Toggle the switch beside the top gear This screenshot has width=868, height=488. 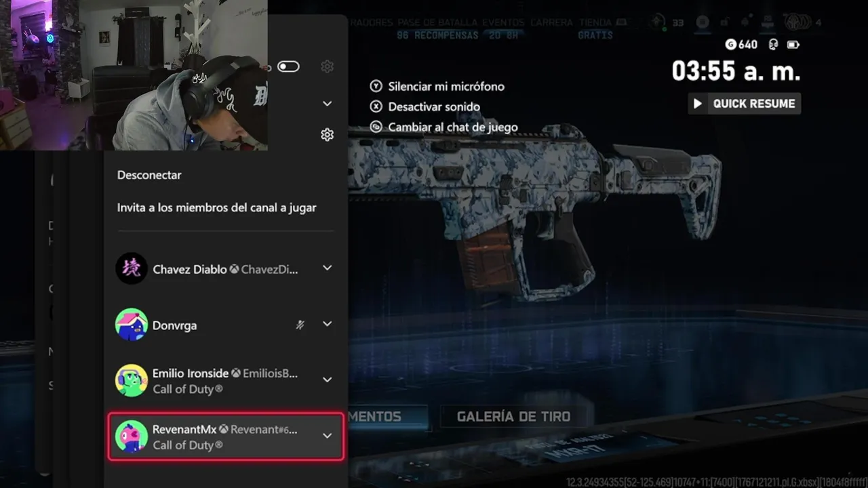(288, 66)
